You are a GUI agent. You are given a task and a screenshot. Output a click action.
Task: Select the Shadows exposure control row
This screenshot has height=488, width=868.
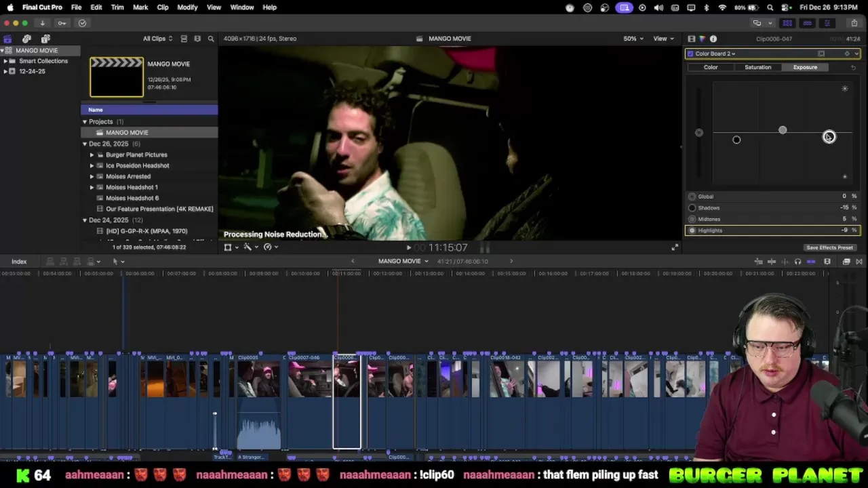coord(773,208)
